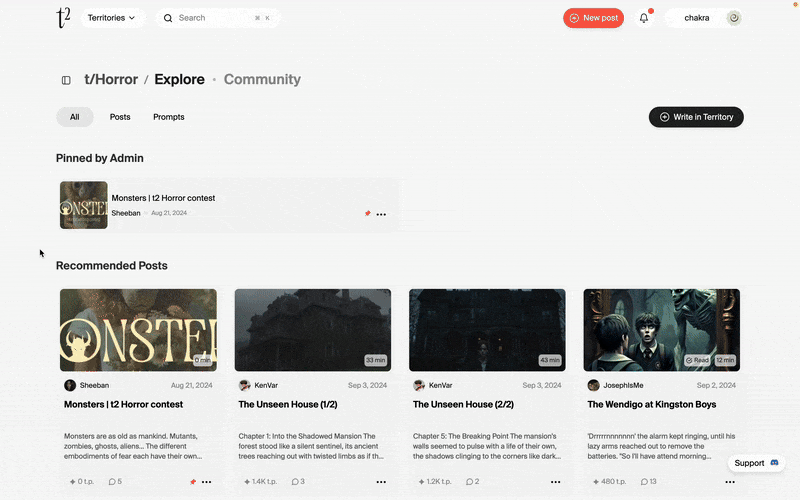This screenshot has width=800, height=500.
Task: Open more options on Unseen House (2/2)
Action: [556, 482]
